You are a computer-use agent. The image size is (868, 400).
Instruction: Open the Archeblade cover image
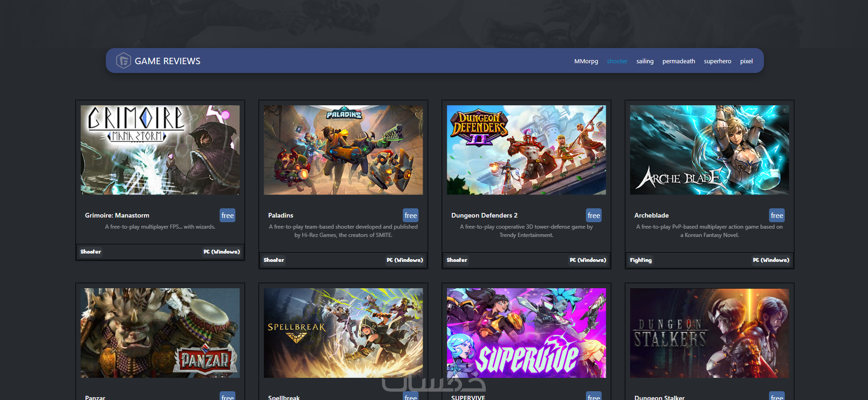click(709, 150)
